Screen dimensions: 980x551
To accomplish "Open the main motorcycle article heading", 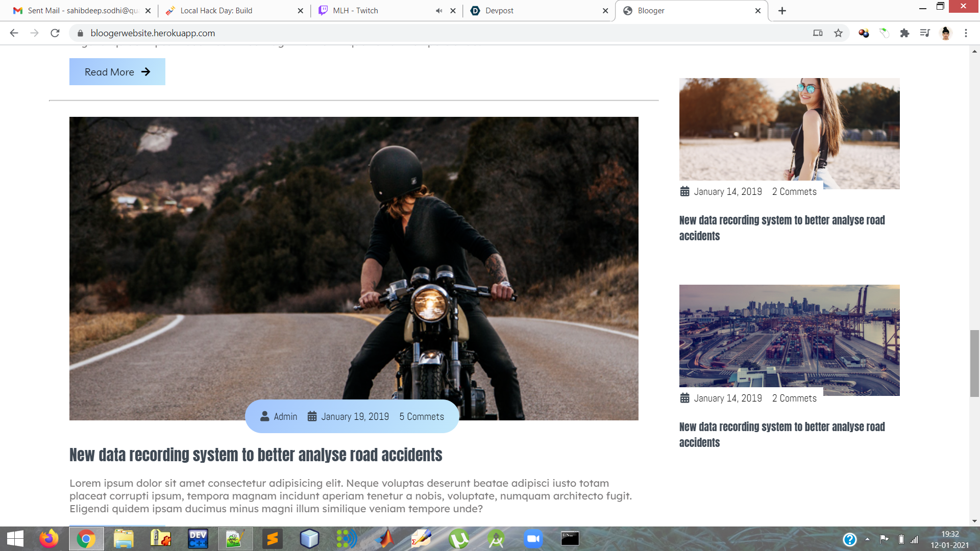I will 256,455.
